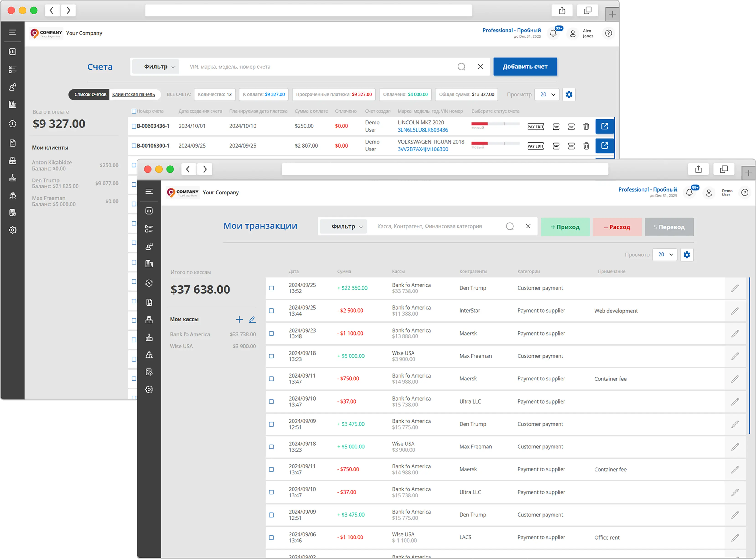Open invoice B-00603436-1 in new tab
756x559 pixels.
(604, 126)
